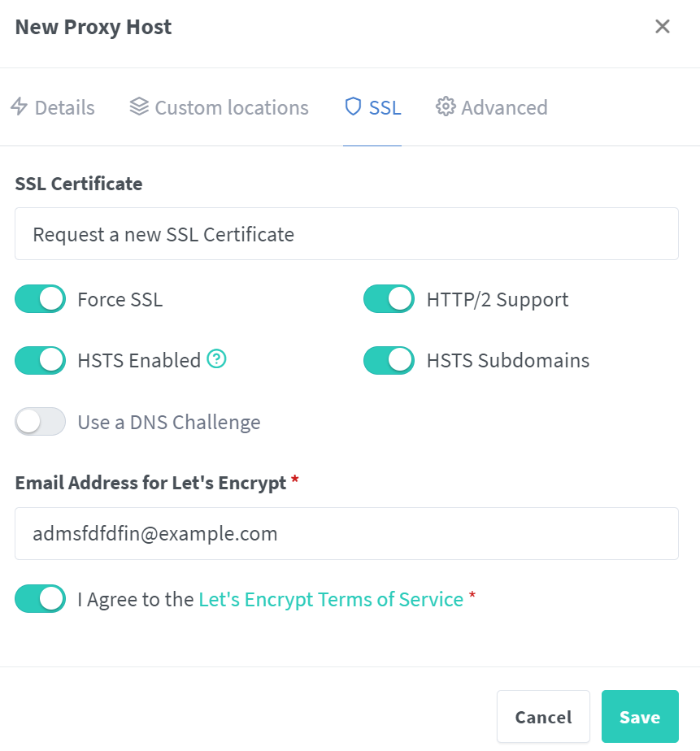Switch off HSTS Subdomains
The image size is (700, 751).
pos(389,360)
